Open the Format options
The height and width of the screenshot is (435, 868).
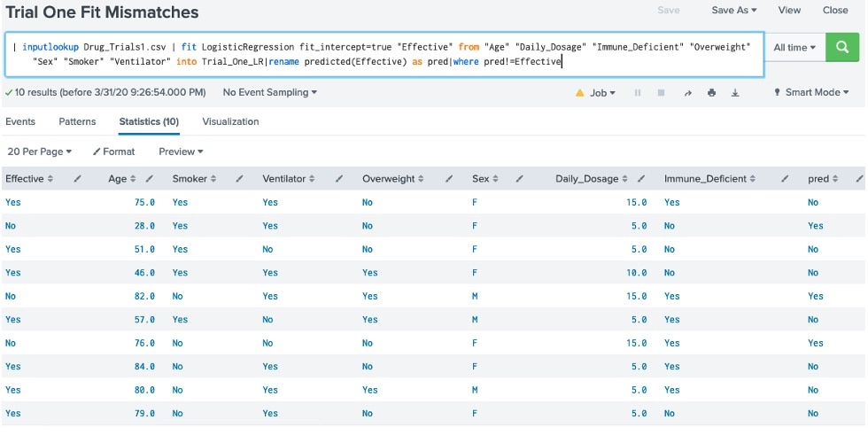point(113,151)
